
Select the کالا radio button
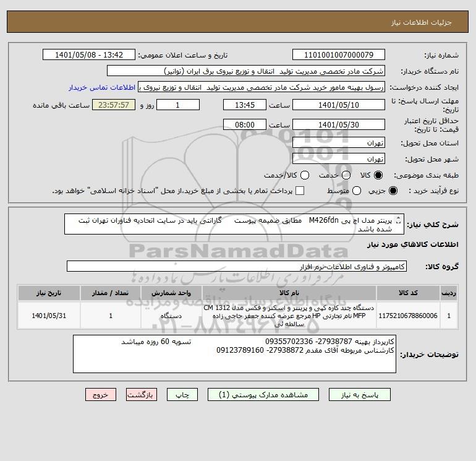[x=378, y=175]
